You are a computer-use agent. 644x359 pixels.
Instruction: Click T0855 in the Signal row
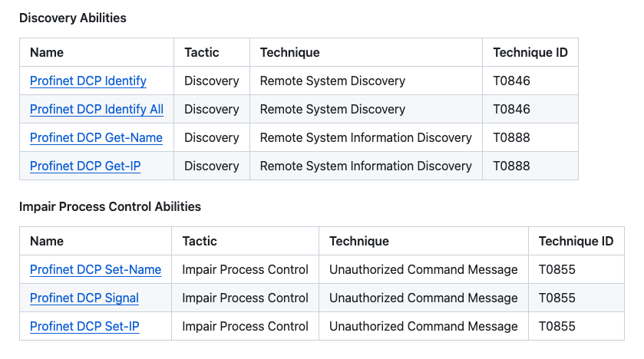557,298
